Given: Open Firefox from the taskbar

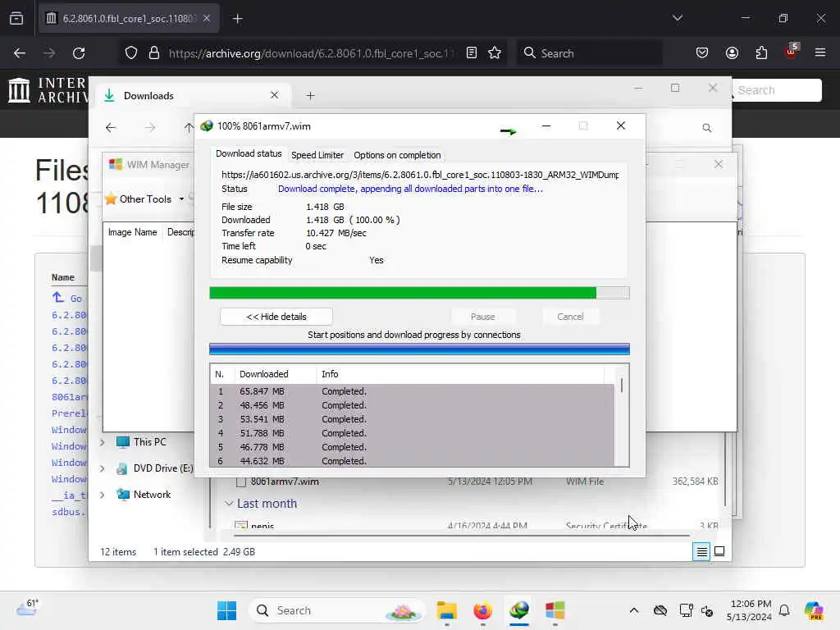Looking at the screenshot, I should (482, 610).
